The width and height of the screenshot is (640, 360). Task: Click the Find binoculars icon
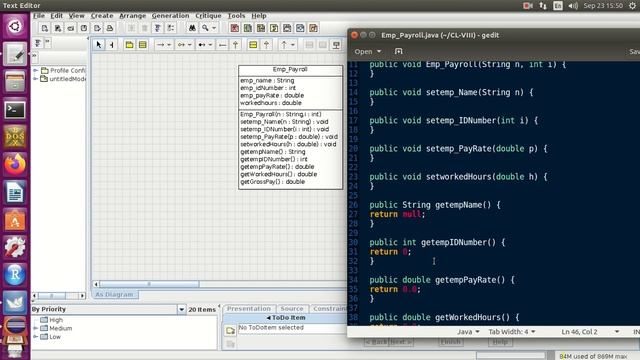192,28
